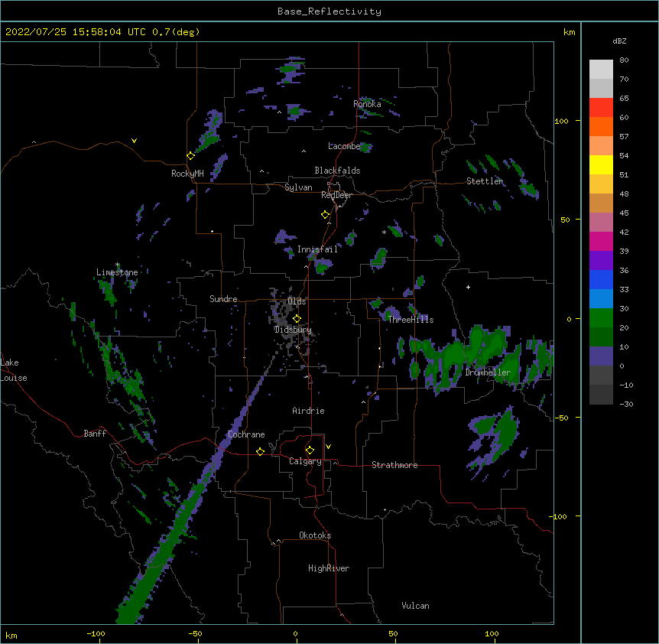Click the -50 tick label on the bottom axis

point(195,633)
